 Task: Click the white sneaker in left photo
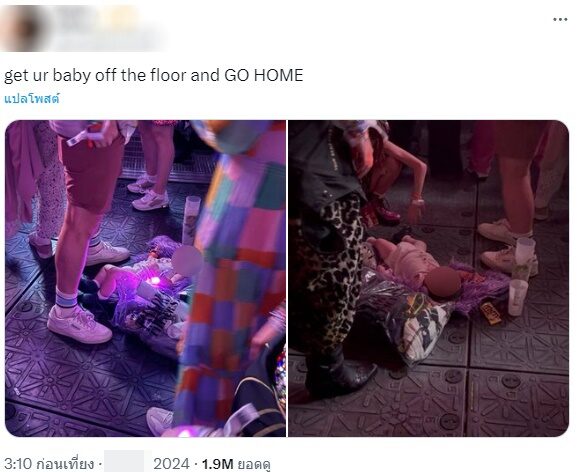tap(79, 324)
